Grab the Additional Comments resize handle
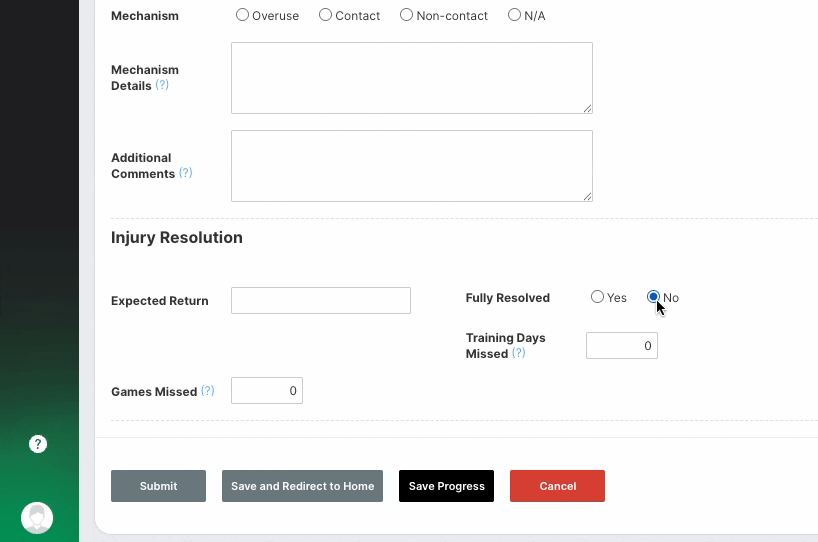The image size is (818, 542). point(587,197)
